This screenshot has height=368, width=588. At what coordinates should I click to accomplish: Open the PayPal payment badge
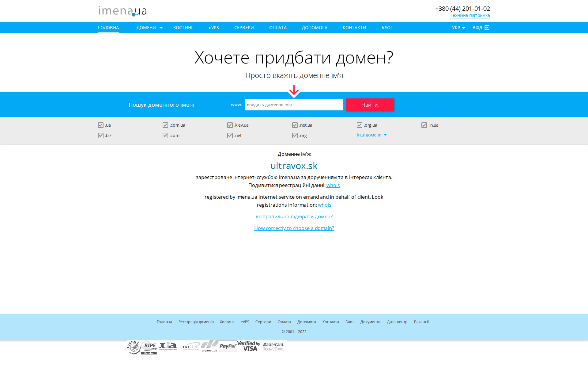tap(228, 346)
